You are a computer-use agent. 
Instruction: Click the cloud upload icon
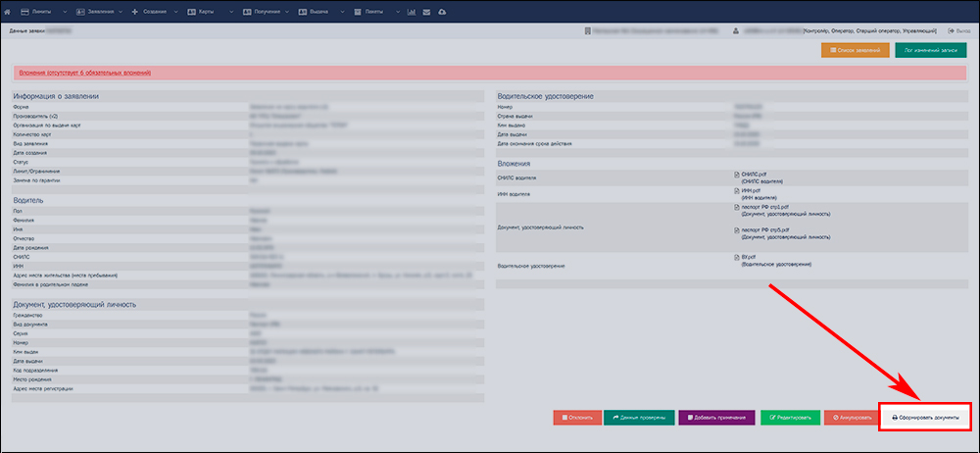(x=442, y=11)
